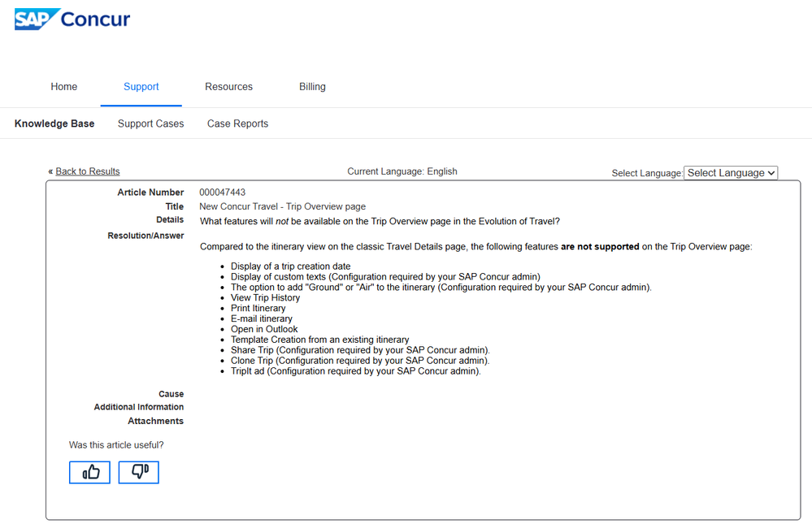Click the Additional Information label
Screen dimensions: 812x524
139,407
